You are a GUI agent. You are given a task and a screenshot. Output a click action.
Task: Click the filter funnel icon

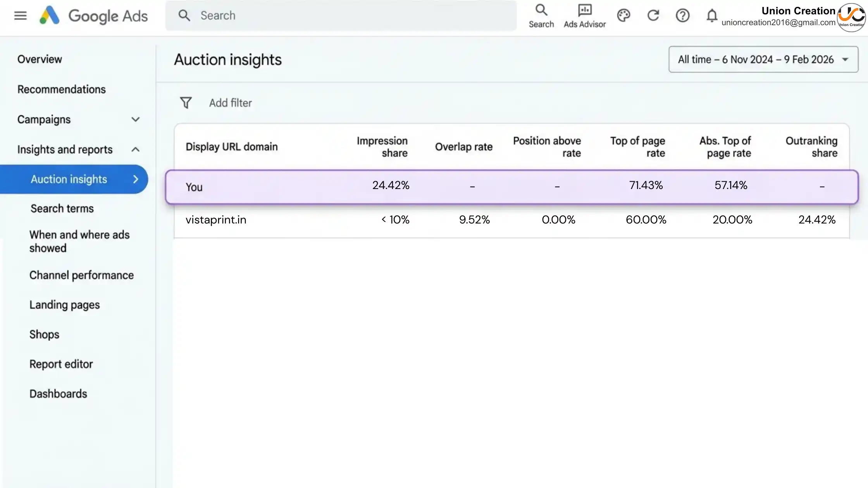pos(186,103)
